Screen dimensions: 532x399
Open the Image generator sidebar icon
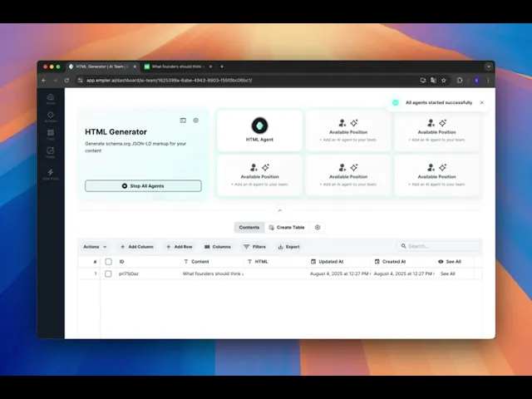[51, 152]
